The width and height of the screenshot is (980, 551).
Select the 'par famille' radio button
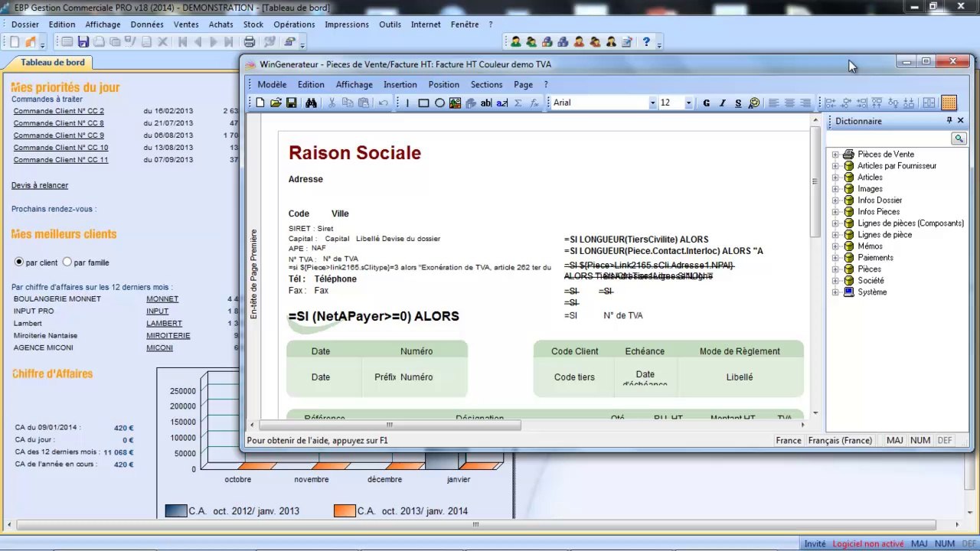(67, 262)
